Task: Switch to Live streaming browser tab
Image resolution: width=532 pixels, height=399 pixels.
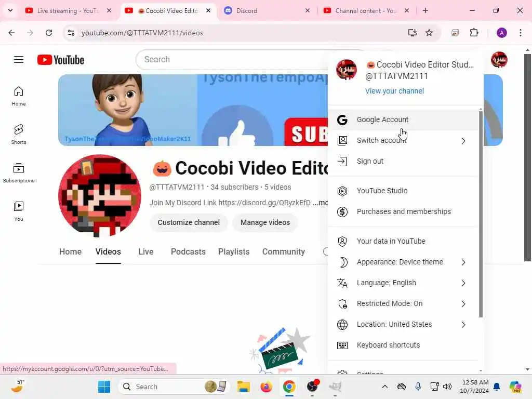Action: [68, 10]
